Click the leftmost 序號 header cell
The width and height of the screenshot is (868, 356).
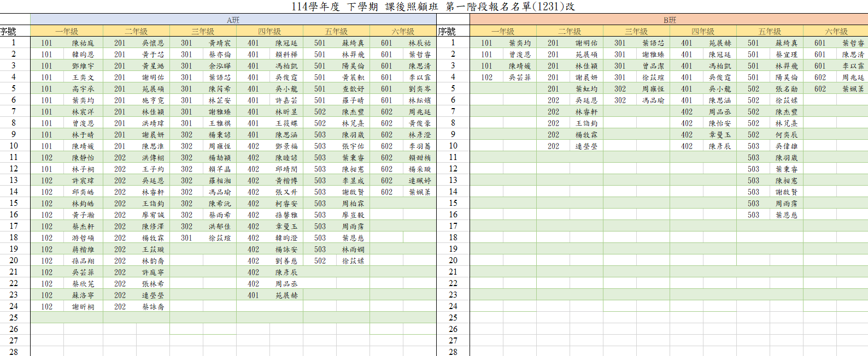(9, 32)
